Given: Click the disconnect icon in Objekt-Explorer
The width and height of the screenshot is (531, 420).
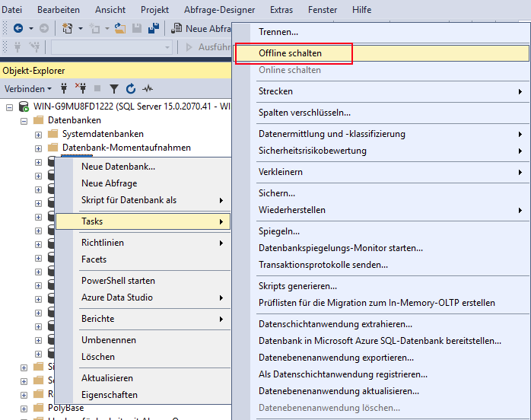Looking at the screenshot, I should click(x=81, y=88).
